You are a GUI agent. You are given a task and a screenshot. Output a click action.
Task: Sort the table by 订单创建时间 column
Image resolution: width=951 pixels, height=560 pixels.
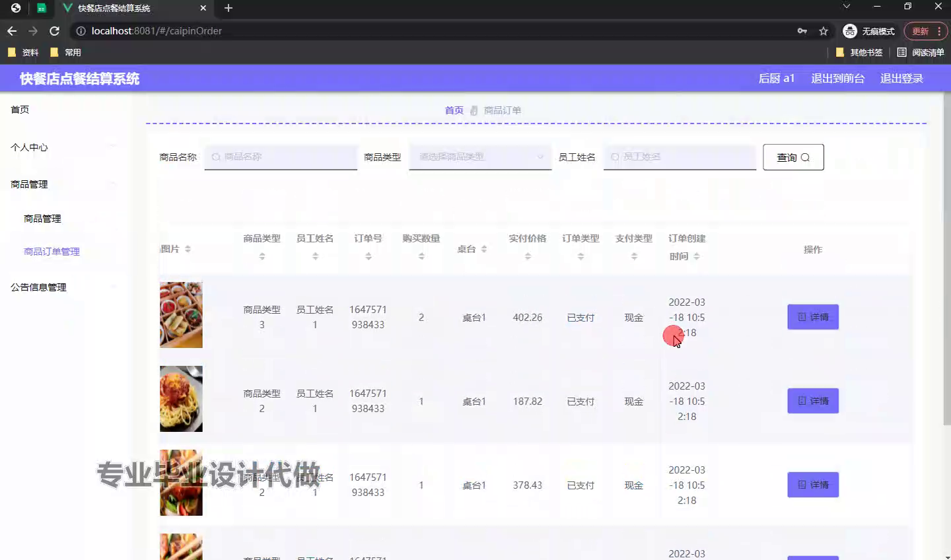pyautogui.click(x=697, y=256)
